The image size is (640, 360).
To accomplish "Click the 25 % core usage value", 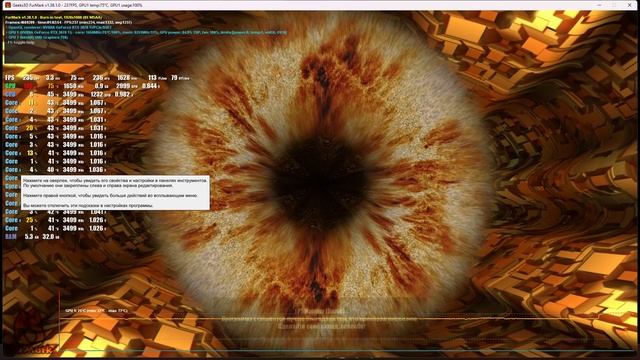I will 30,220.
